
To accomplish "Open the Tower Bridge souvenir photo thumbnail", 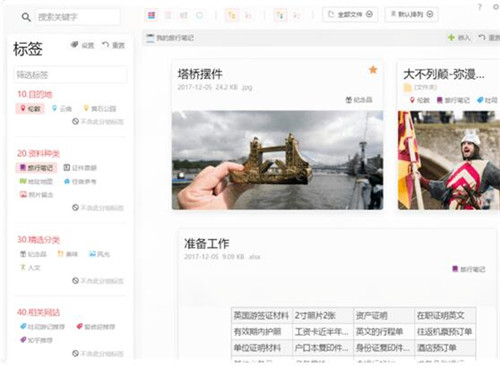I will 277,160.
